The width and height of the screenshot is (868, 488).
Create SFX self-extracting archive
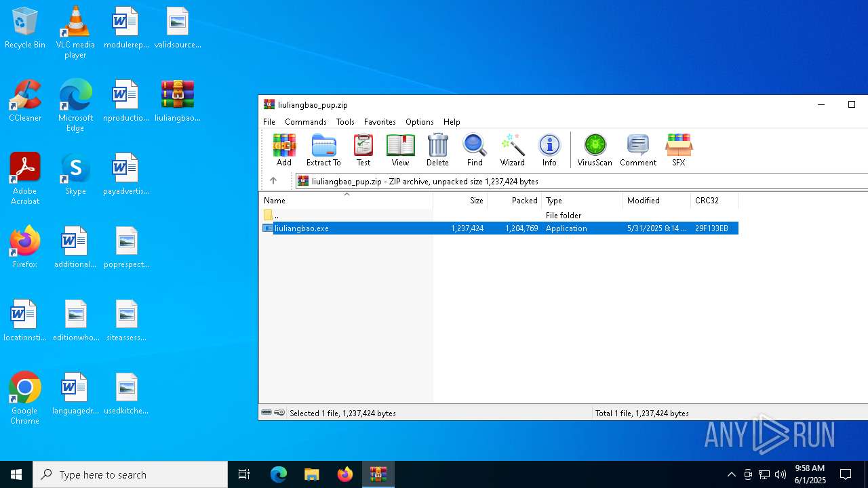(679, 150)
